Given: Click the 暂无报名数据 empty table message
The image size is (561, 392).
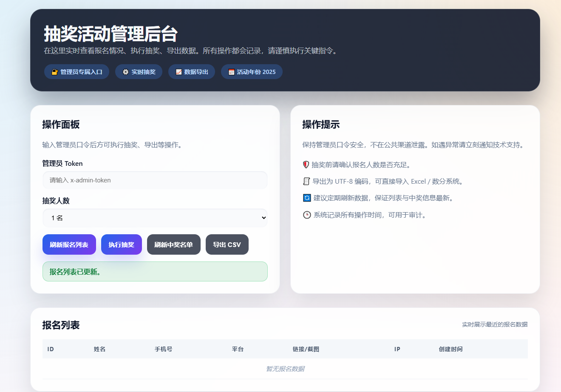Looking at the screenshot, I should pos(285,369).
